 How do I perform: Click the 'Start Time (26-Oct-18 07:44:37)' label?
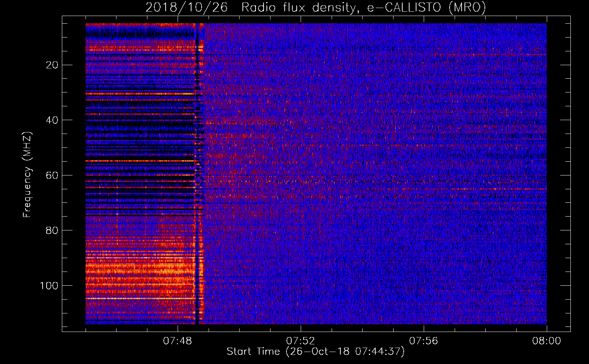pos(316,352)
